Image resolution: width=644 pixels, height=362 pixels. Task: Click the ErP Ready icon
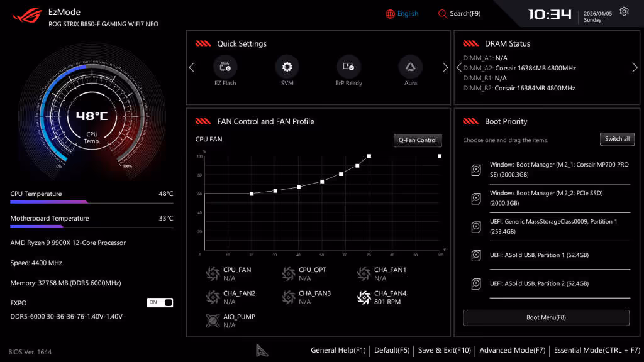pos(348,68)
